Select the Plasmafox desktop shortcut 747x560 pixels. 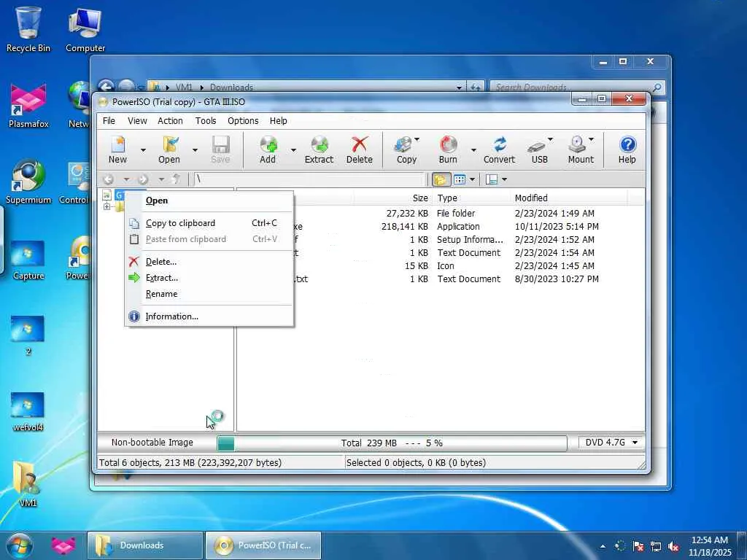(x=28, y=106)
